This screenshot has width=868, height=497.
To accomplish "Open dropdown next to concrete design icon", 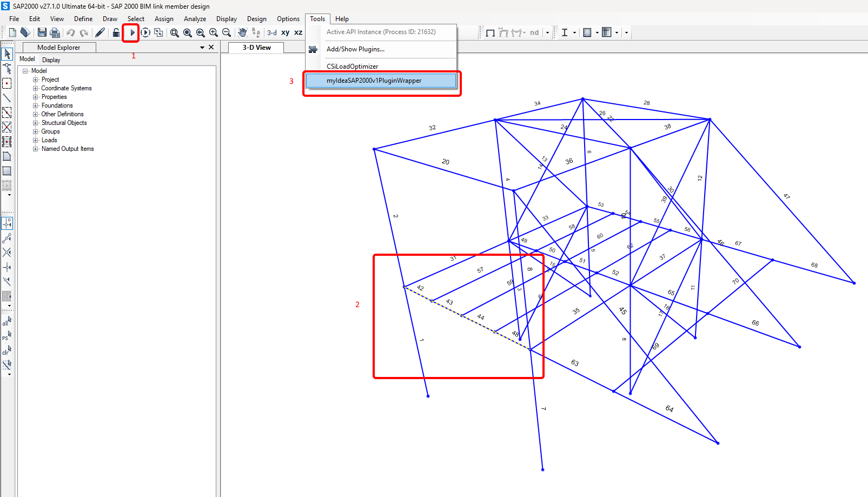I will click(x=597, y=32).
